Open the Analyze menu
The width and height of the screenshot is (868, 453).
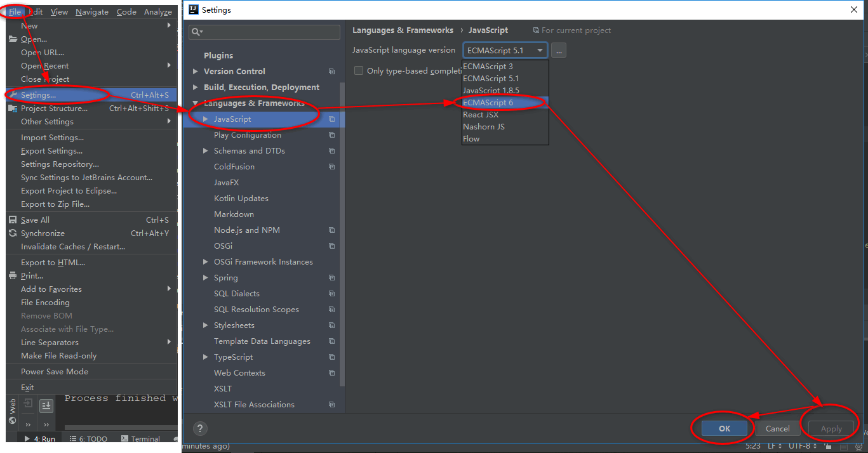[158, 11]
